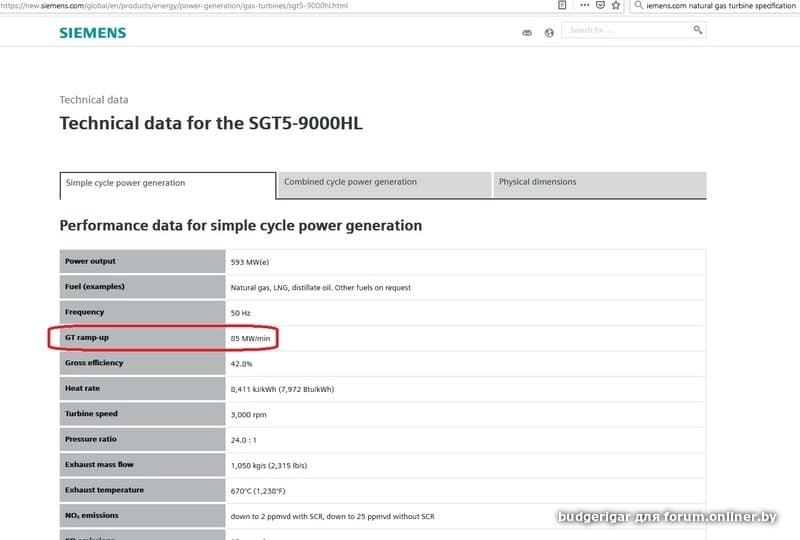Click the small Technical data subtitle
The image size is (800, 540).
94,100
